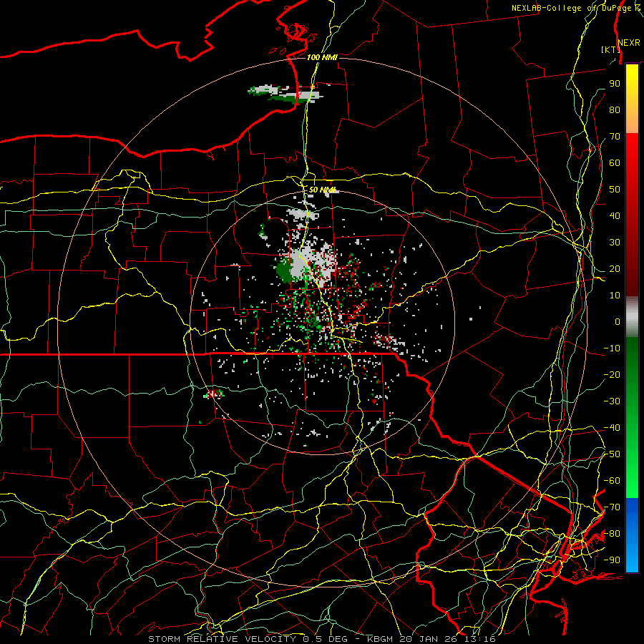Click the "NEXR" label at top right
The image size is (644, 644).
click(x=629, y=43)
